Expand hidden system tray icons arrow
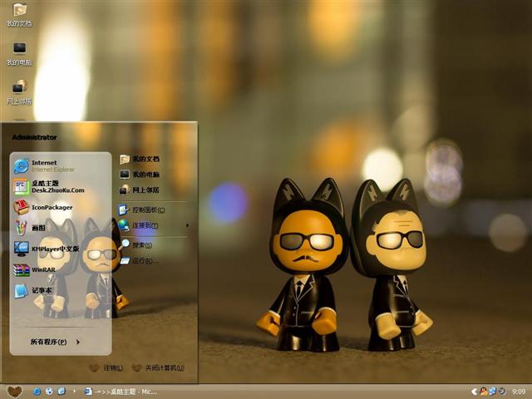This screenshot has width=532, height=399. point(475,392)
